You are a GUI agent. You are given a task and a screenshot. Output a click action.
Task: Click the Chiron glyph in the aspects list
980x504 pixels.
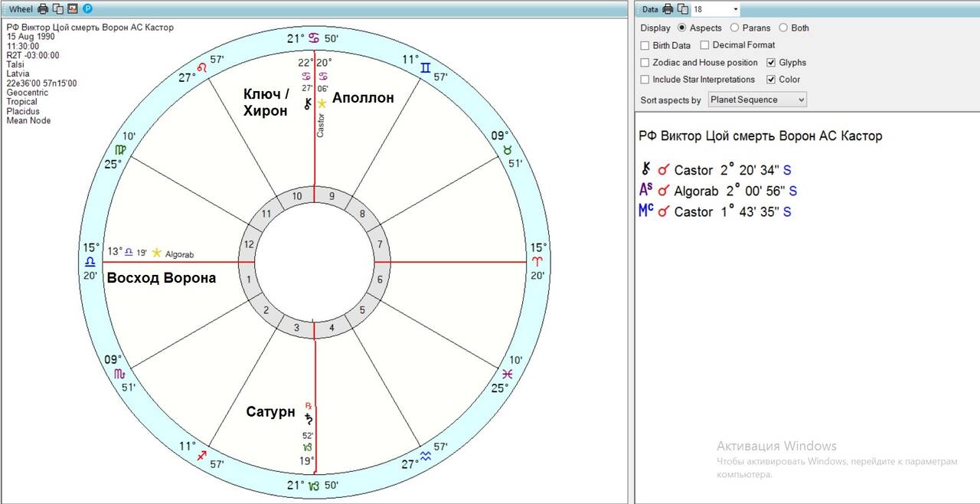pyautogui.click(x=645, y=169)
